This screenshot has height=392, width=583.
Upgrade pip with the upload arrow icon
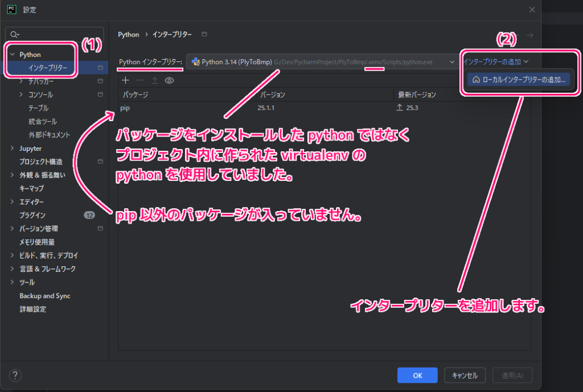click(155, 80)
